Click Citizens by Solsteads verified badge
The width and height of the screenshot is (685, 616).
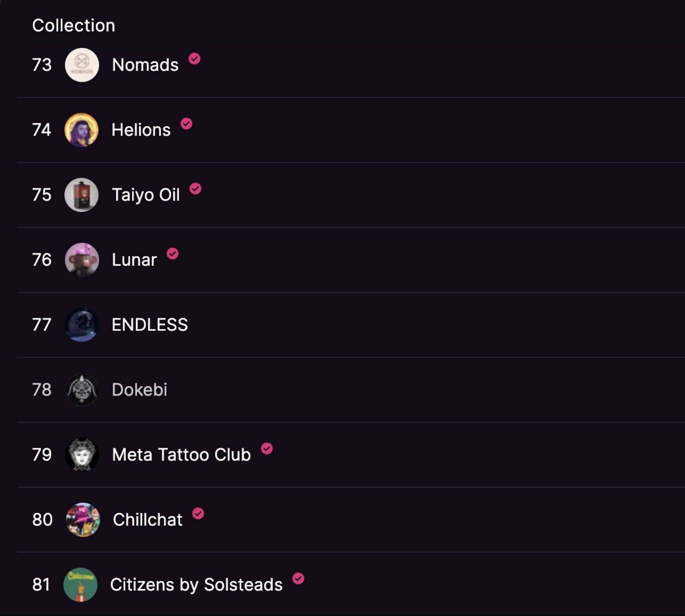point(298,579)
